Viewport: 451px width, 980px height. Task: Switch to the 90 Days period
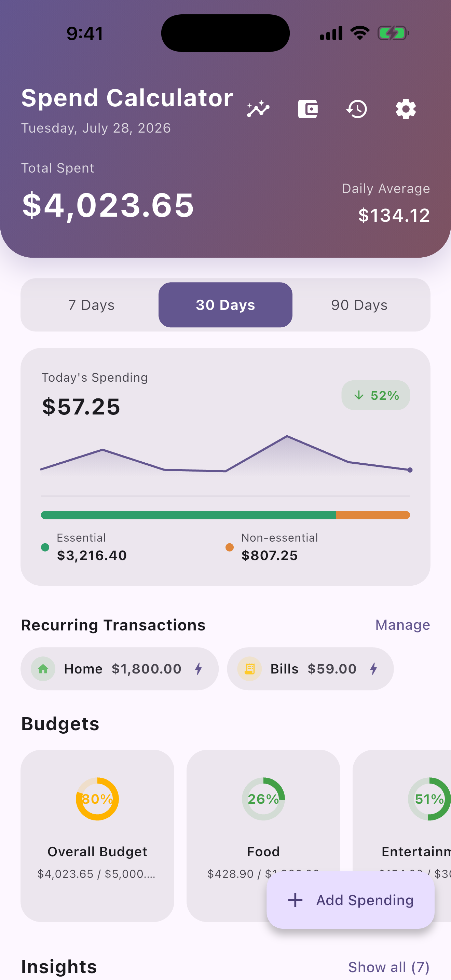(x=359, y=305)
